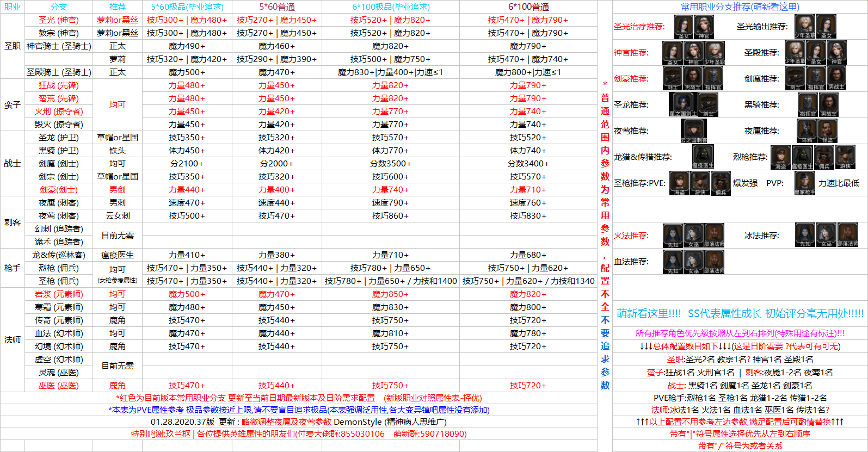Image resolution: width=868 pixels, height=452 pixels.
Task: Click 分2100+ cell in 剑魔 row
Action: (x=187, y=164)
